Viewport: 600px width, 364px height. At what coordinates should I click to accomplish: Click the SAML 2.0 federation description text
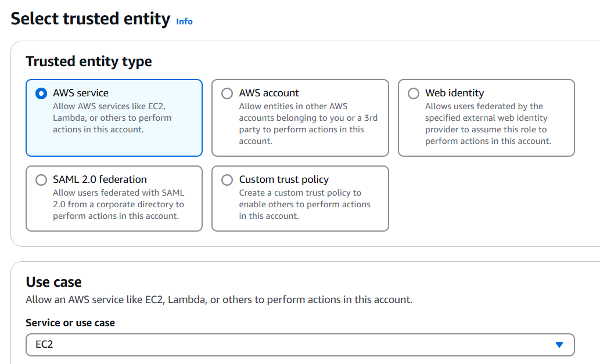pos(118,204)
